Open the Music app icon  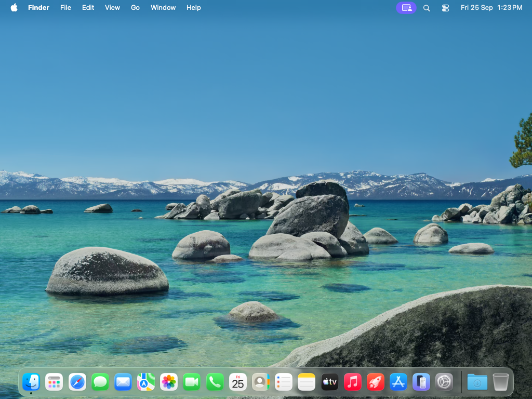pos(353,382)
